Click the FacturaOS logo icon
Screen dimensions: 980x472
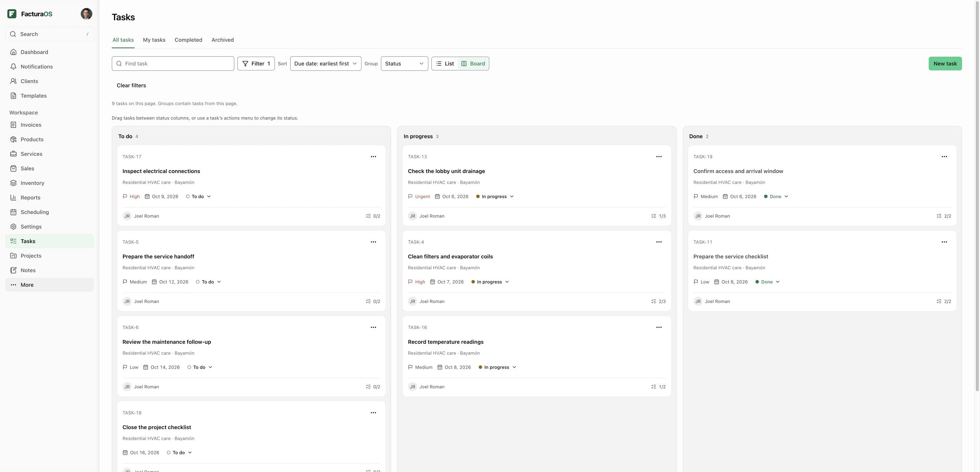click(x=12, y=14)
